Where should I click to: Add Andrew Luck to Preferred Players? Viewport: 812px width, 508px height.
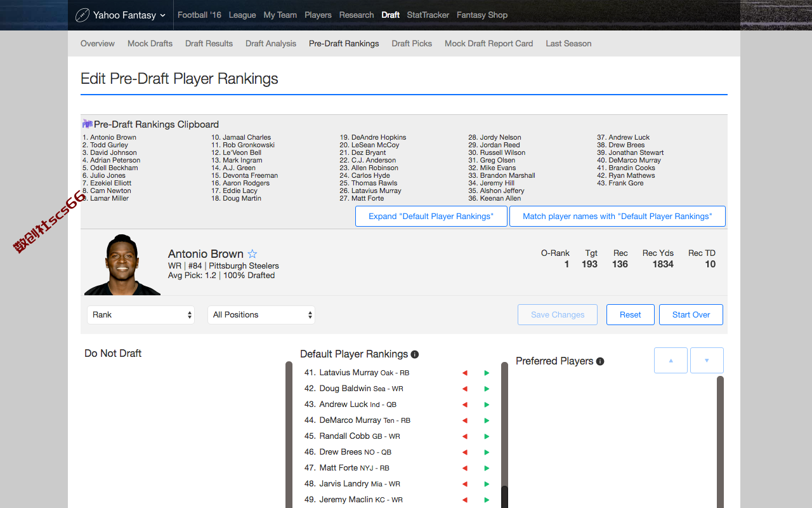click(487, 404)
